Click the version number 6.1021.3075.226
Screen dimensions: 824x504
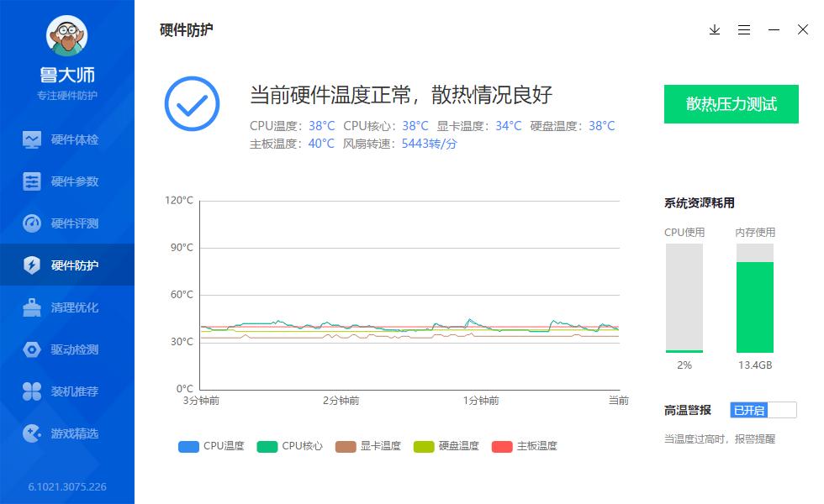click(x=67, y=486)
